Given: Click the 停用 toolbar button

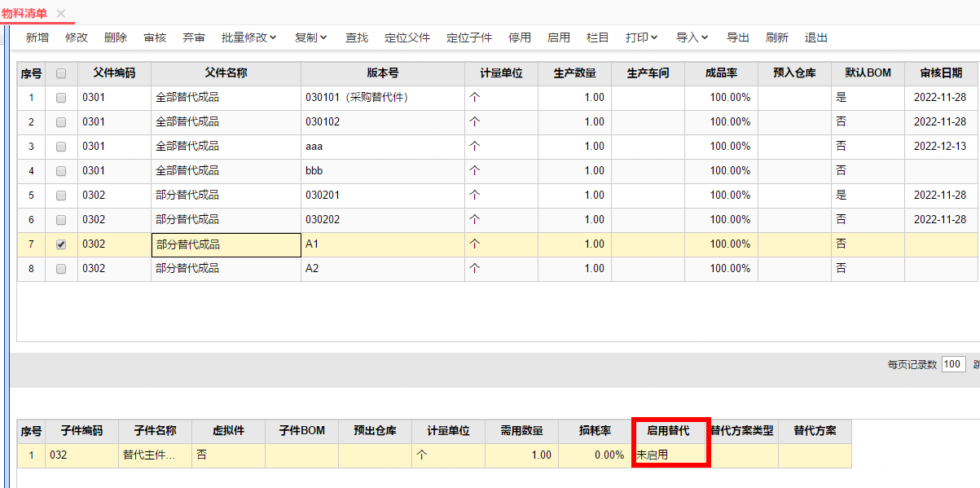Looking at the screenshot, I should [x=520, y=37].
